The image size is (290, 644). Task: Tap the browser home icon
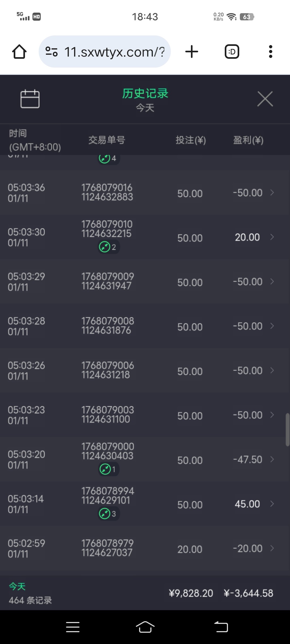coord(19,52)
